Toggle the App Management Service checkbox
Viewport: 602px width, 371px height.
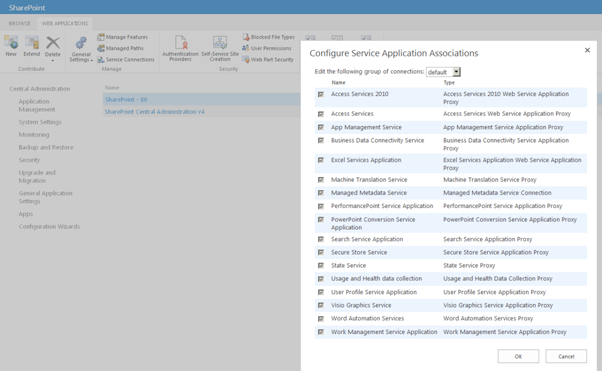(x=321, y=127)
